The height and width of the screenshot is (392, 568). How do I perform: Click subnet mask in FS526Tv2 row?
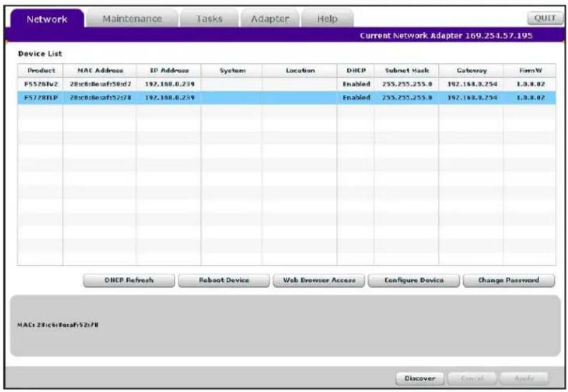pyautogui.click(x=407, y=85)
